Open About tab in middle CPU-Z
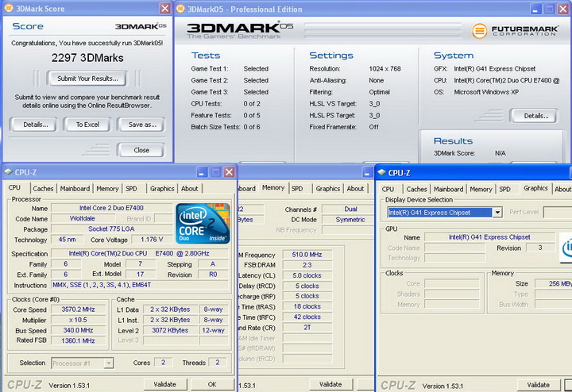 (x=355, y=189)
